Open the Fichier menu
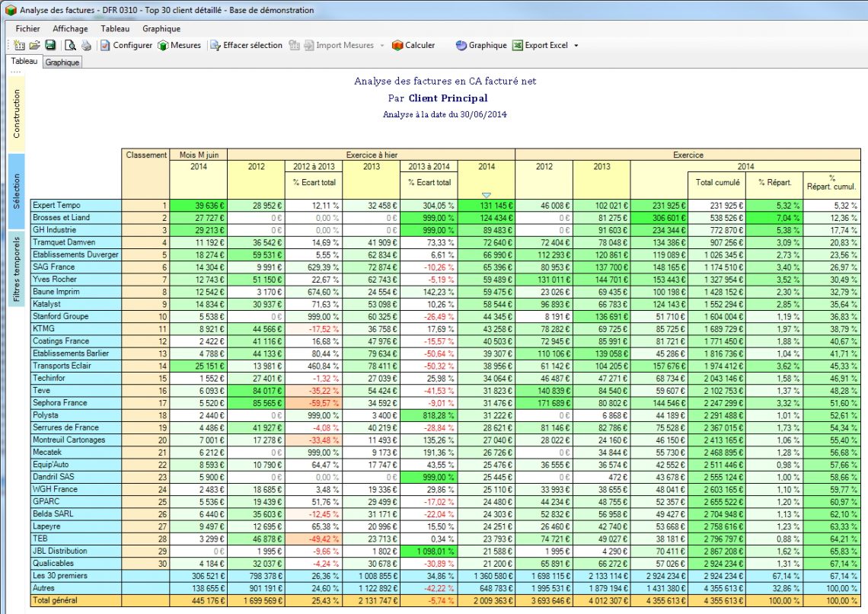The height and width of the screenshot is (614, 868). coord(27,29)
